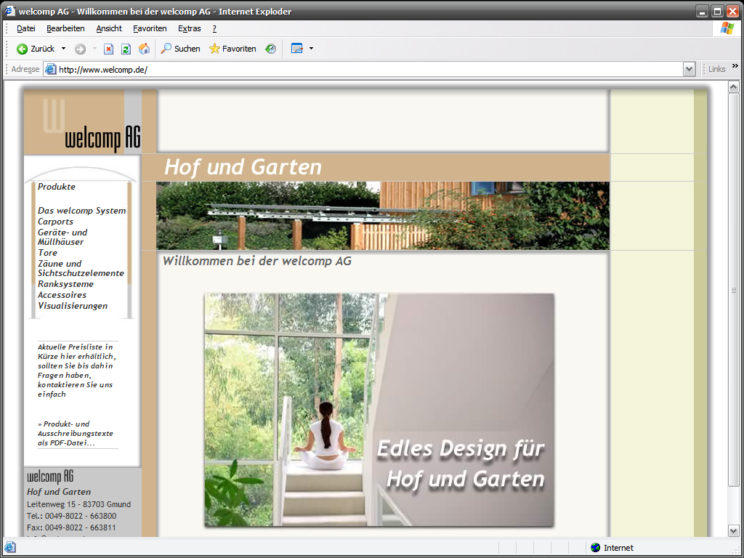Image resolution: width=744 pixels, height=558 pixels.
Task: Click Willkommen bei der welcomp AG heading
Action: pos(257,261)
